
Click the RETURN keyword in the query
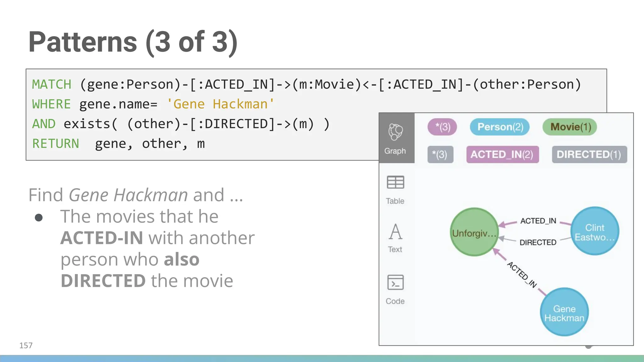click(55, 144)
